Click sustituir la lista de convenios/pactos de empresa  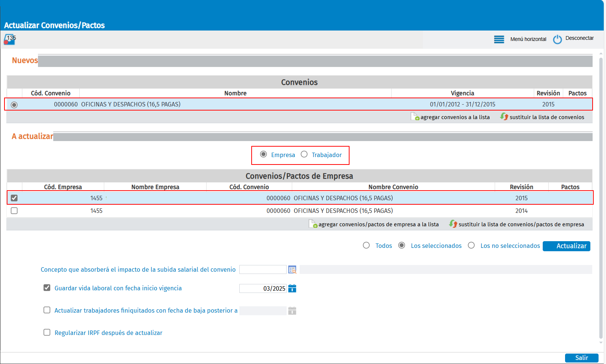point(521,224)
